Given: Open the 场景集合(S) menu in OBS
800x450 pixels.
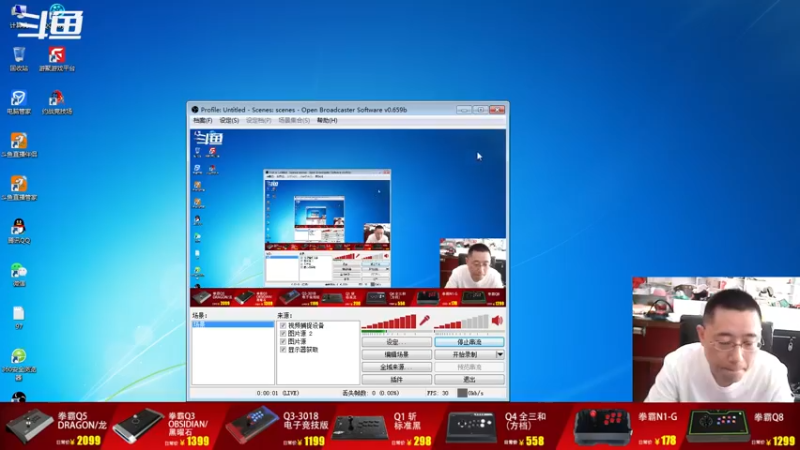Looking at the screenshot, I should (294, 120).
